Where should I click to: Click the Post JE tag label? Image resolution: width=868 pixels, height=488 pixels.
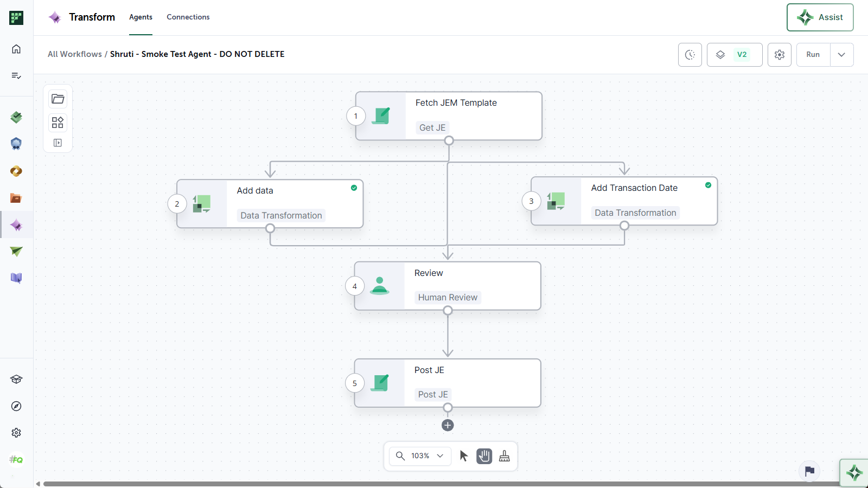(433, 395)
